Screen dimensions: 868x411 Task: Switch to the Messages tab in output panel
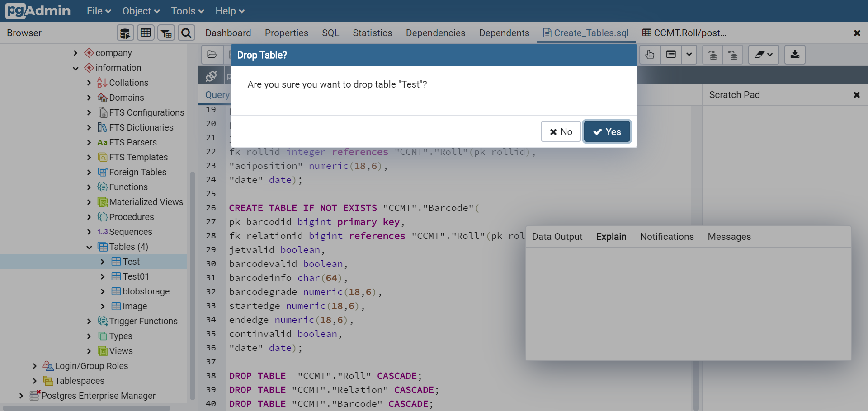[729, 236]
